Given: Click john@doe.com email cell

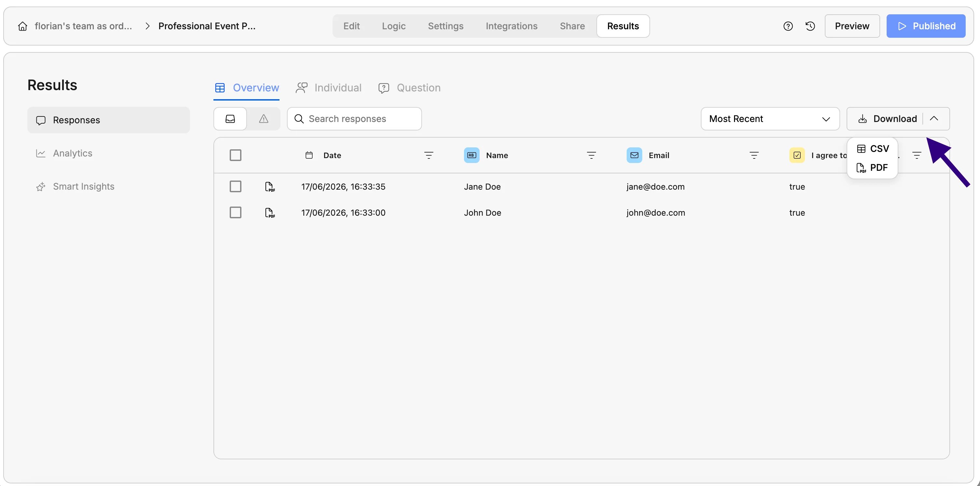Looking at the screenshot, I should click(656, 212).
